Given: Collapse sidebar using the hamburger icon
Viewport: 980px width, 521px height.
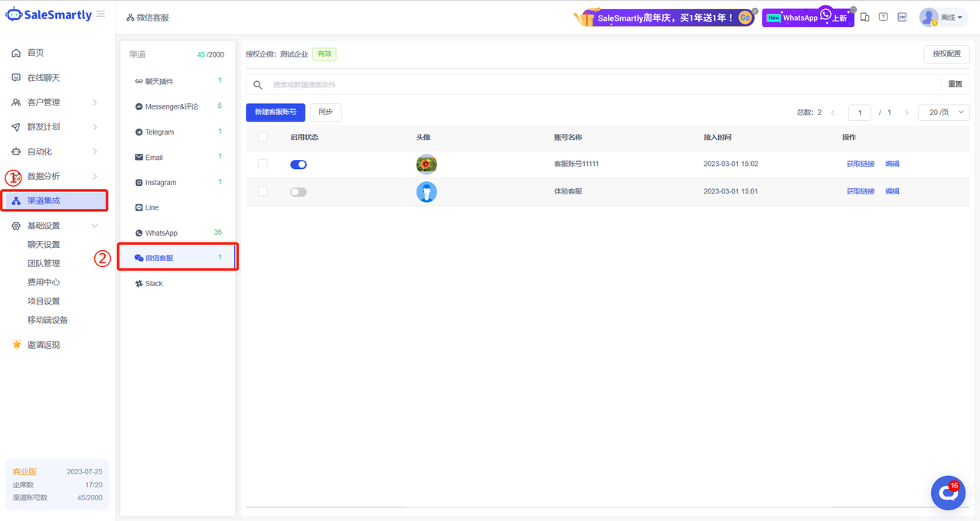Looking at the screenshot, I should click(x=101, y=14).
